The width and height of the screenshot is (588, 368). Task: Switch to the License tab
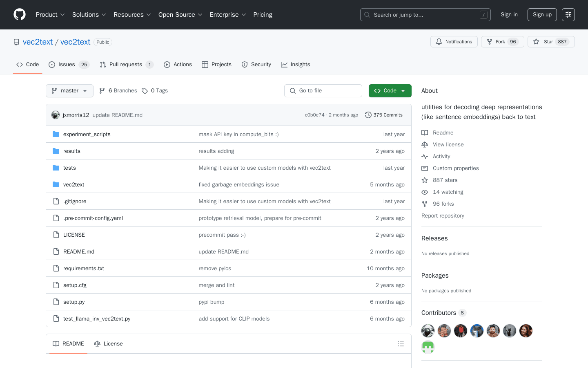pyautogui.click(x=109, y=344)
